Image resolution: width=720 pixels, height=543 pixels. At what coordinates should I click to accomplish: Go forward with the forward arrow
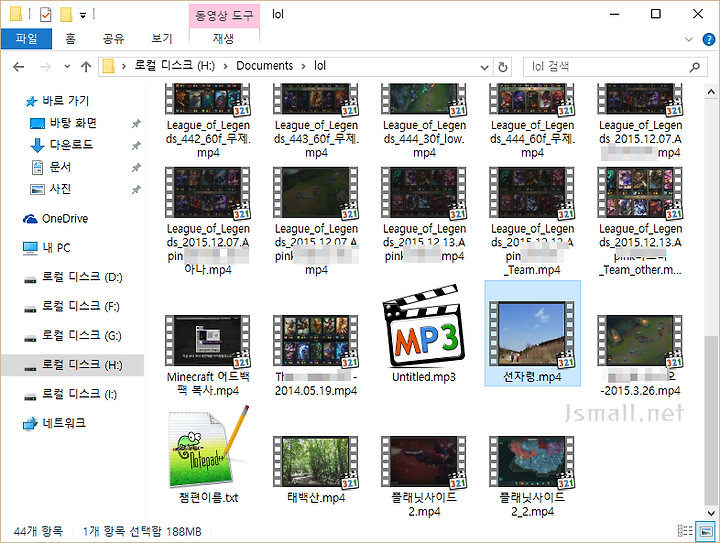click(x=45, y=67)
